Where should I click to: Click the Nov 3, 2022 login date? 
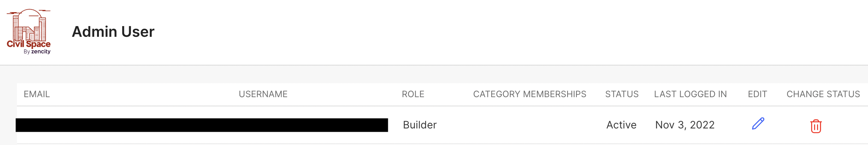[685, 125]
